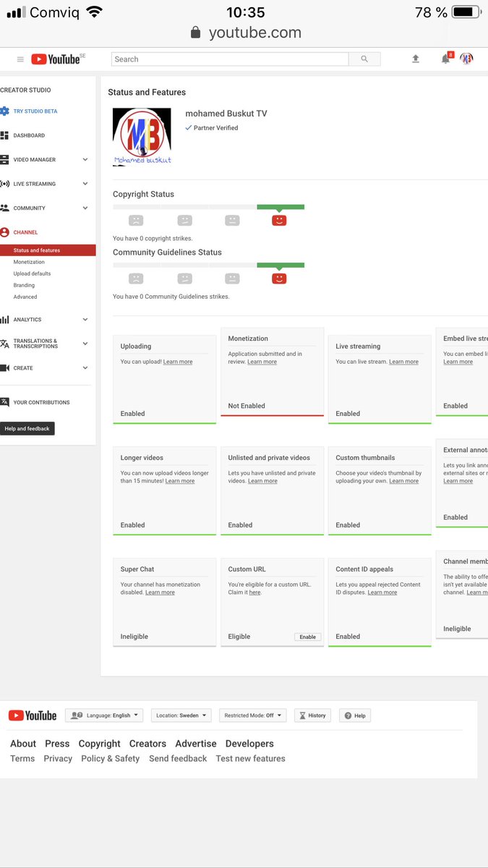The height and width of the screenshot is (868, 488).
Task: Open the Restricted Mode: Off dropdown
Action: coord(253,715)
